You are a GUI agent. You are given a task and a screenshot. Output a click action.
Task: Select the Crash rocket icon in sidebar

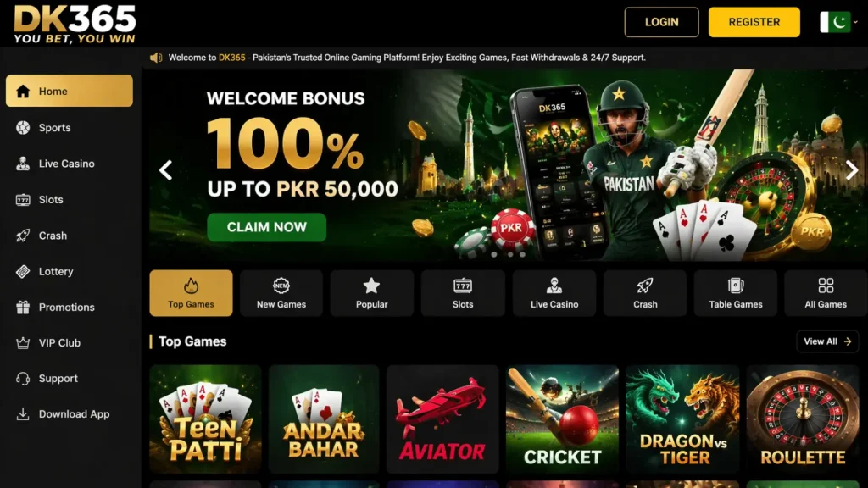tap(23, 236)
